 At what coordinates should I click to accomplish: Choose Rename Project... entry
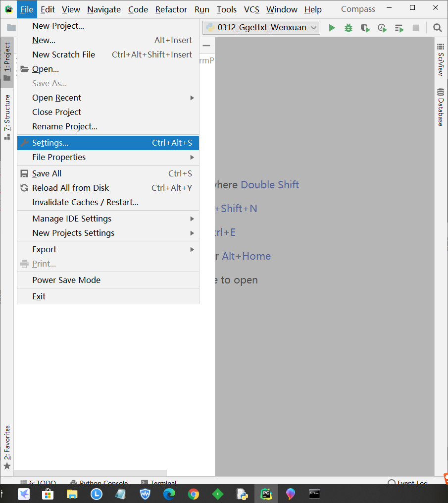(108, 127)
